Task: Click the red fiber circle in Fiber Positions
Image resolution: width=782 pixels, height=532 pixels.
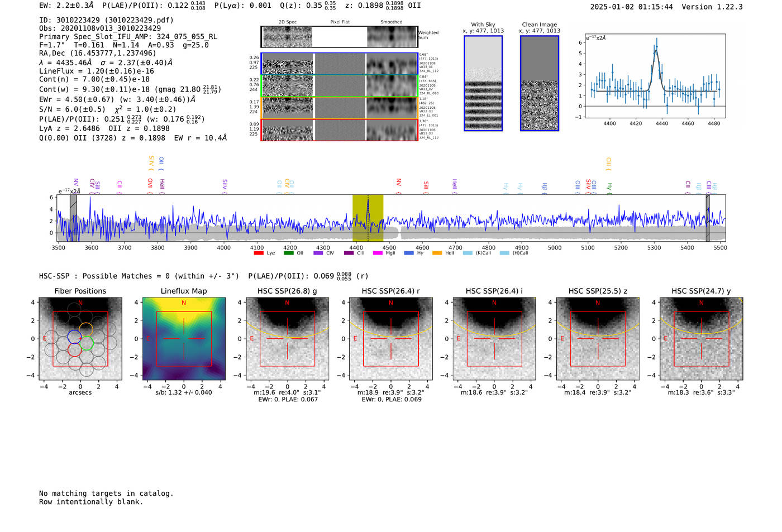Action: [x=74, y=349]
